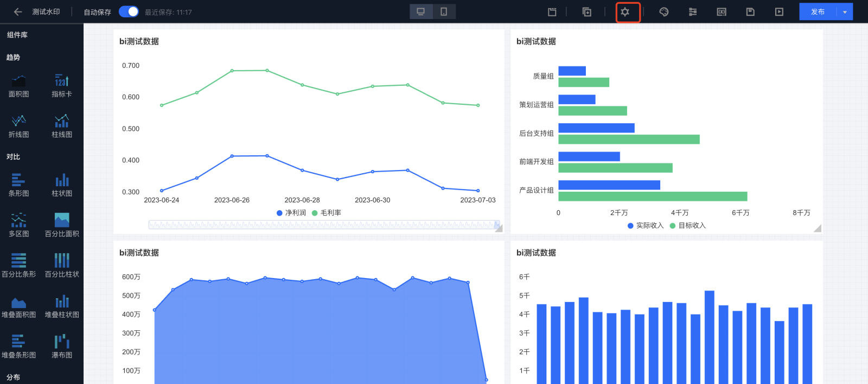Viewport: 868px width, 384px height.
Task: Switch to mobile layout view
Action: 444,12
